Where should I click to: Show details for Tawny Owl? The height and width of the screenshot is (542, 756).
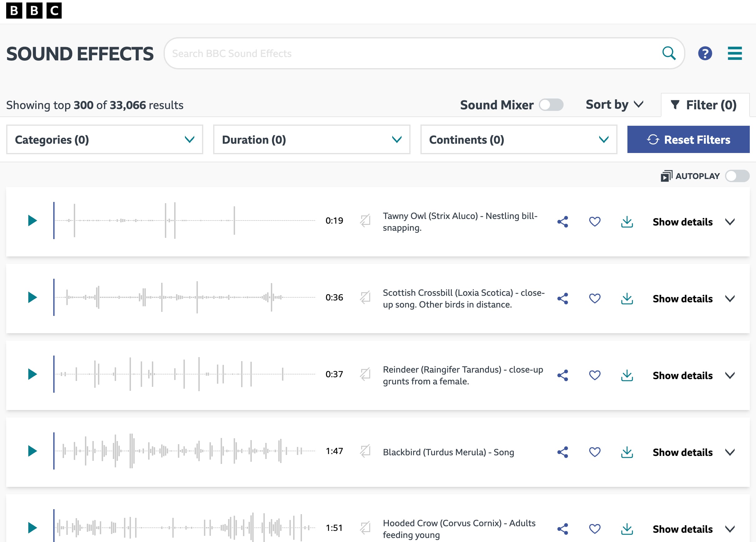(x=694, y=222)
